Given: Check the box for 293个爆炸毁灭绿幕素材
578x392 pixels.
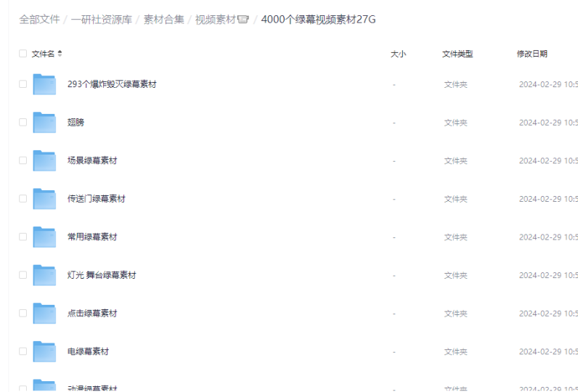Looking at the screenshot, I should 23,84.
